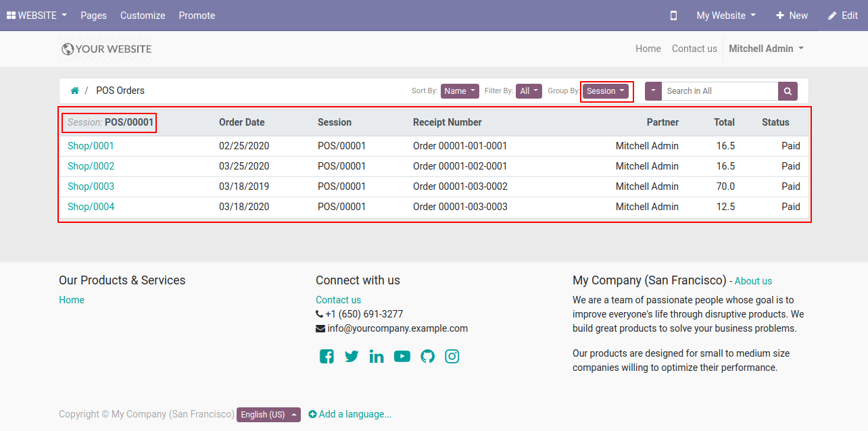Open the LinkedIn social icon
868x431 pixels.
tap(377, 356)
